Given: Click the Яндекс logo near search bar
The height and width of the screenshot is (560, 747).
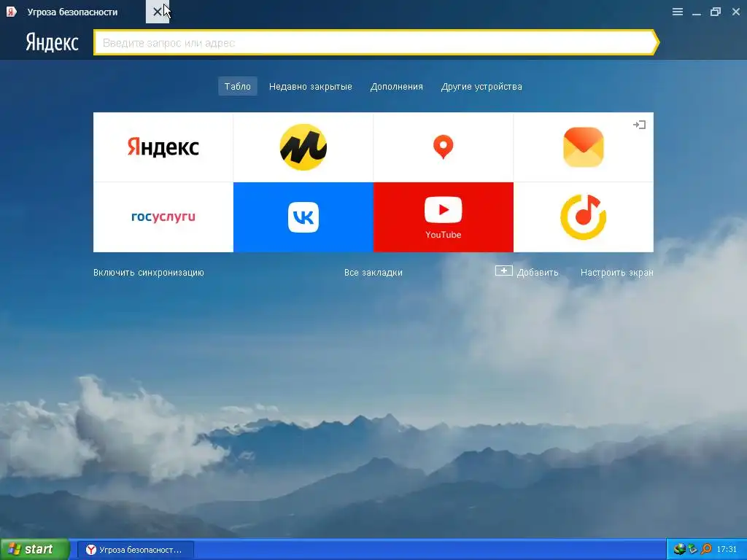Looking at the screenshot, I should click(52, 42).
